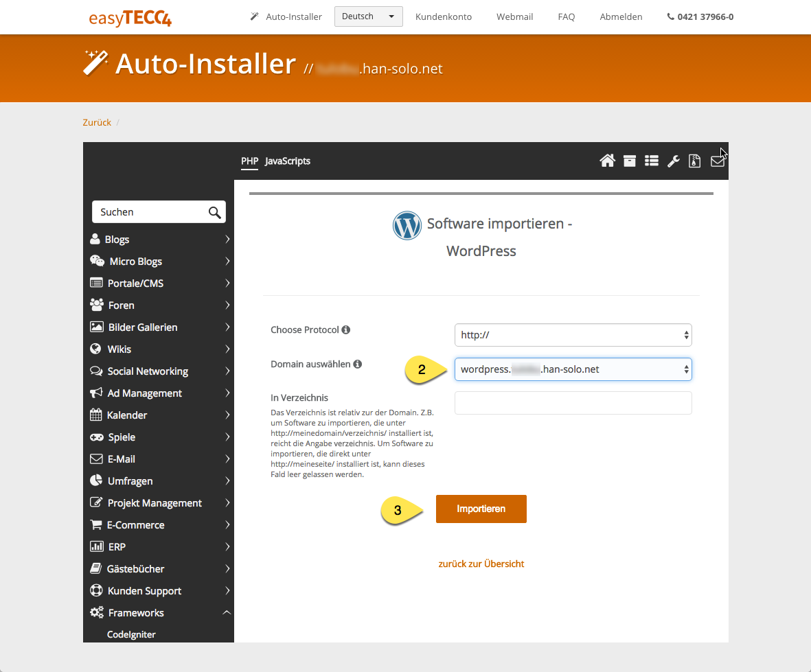The image size is (811, 672).
Task: Click the Portale/CMS icon
Action: click(x=96, y=283)
